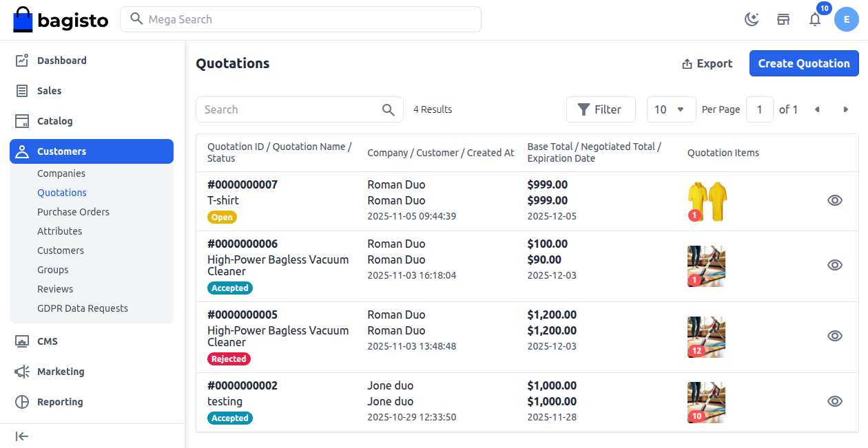Open the Companies submenu item

pyautogui.click(x=61, y=173)
